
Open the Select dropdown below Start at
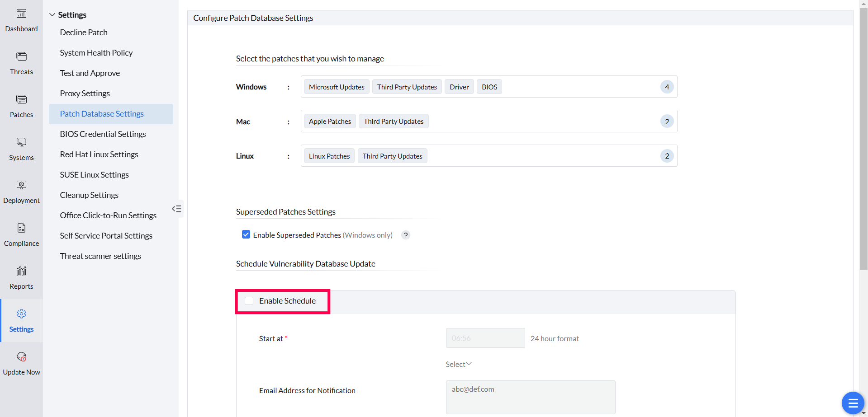click(x=458, y=364)
